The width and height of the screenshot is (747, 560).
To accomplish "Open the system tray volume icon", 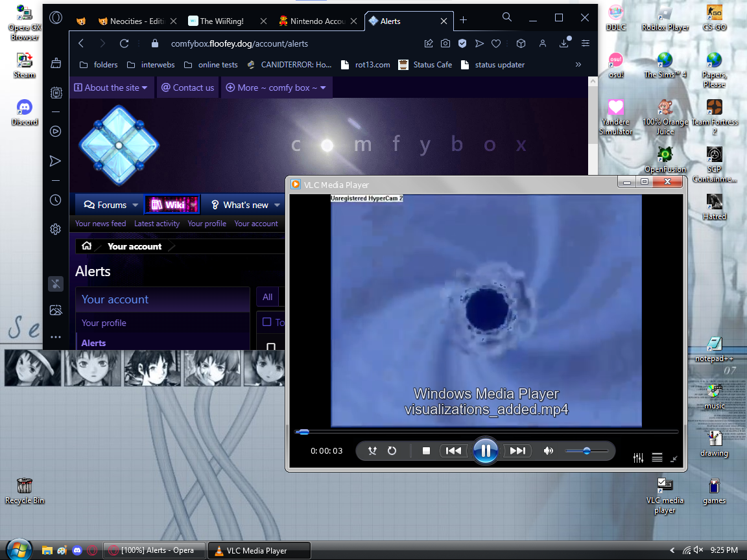I will [698, 550].
